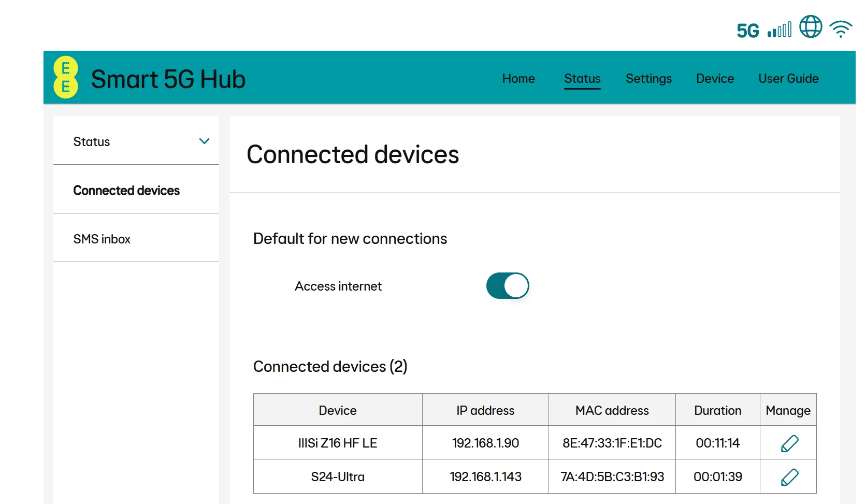866x504 pixels.
Task: Open the User Guide page
Action: coord(788,79)
